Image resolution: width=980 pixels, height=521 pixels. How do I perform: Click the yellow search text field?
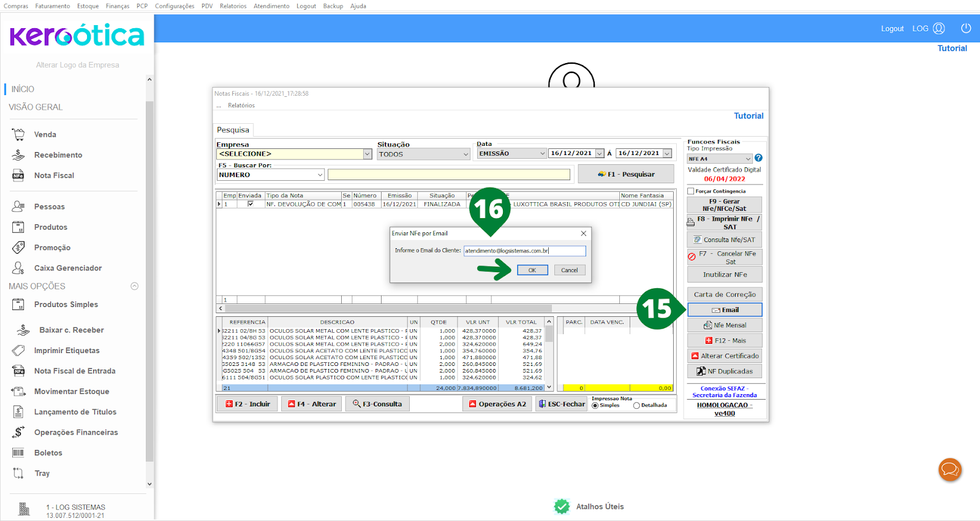449,175
